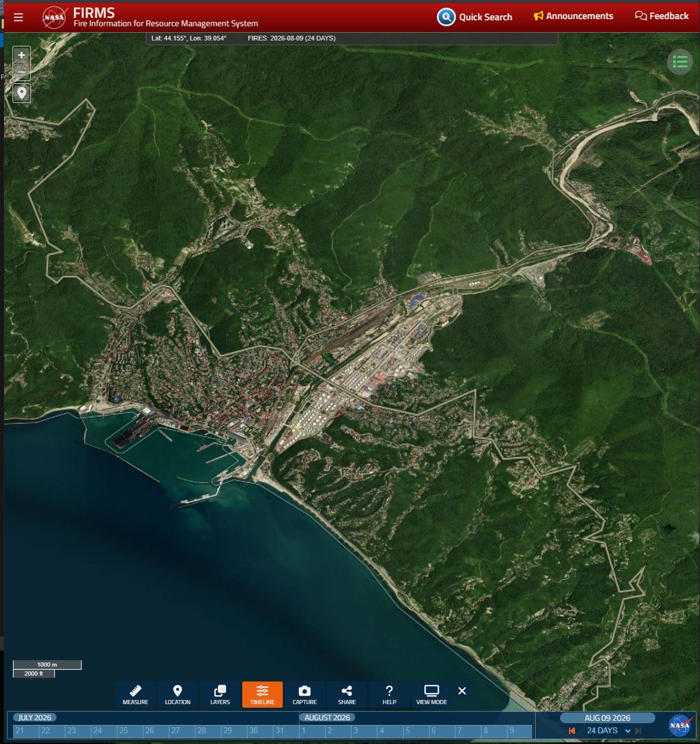This screenshot has width=700, height=744.
Task: Open the hamburger main menu
Action: click(x=18, y=17)
